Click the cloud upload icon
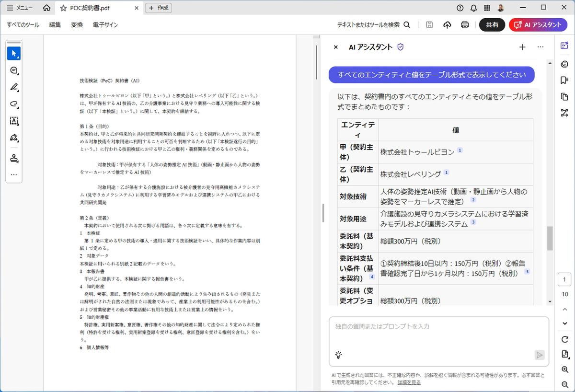 pos(448,25)
